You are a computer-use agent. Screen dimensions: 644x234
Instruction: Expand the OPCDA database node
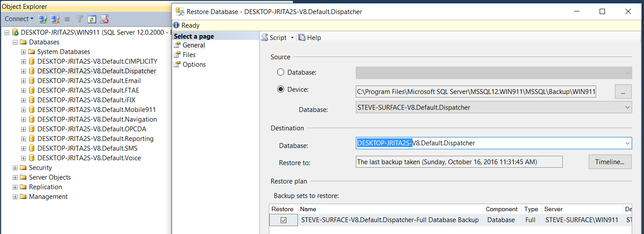coord(24,129)
